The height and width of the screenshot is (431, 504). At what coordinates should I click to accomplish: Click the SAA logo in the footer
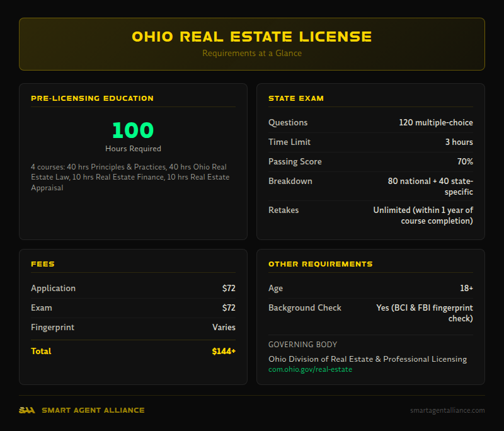coord(26,410)
